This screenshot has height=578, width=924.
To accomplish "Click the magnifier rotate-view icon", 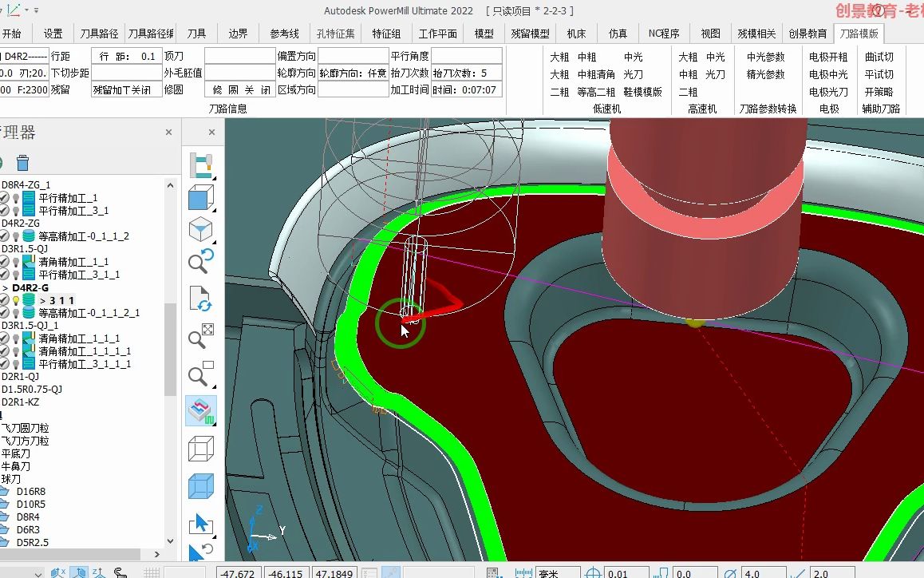I will tap(201, 261).
